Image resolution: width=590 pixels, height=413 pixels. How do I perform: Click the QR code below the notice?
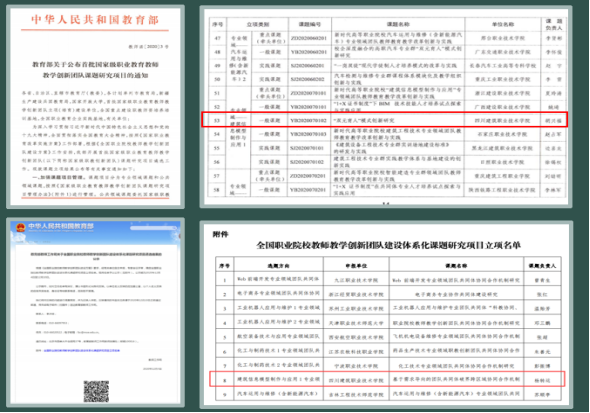(96, 391)
